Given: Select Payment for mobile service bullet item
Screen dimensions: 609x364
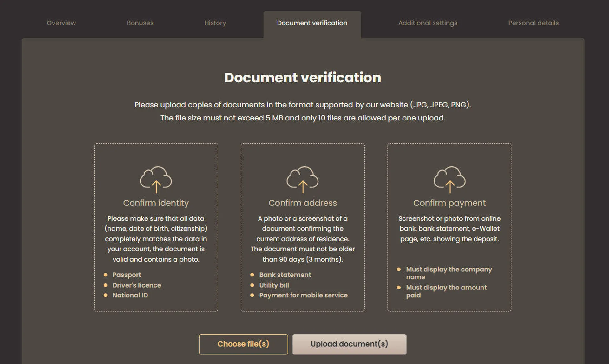Looking at the screenshot, I should click(303, 295).
